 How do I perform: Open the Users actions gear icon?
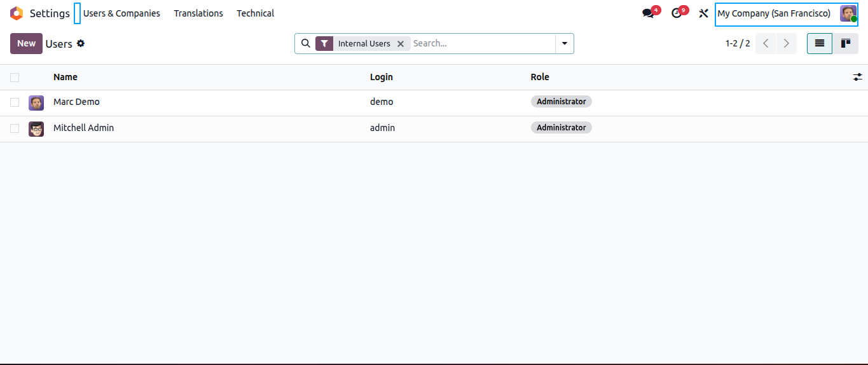point(81,43)
